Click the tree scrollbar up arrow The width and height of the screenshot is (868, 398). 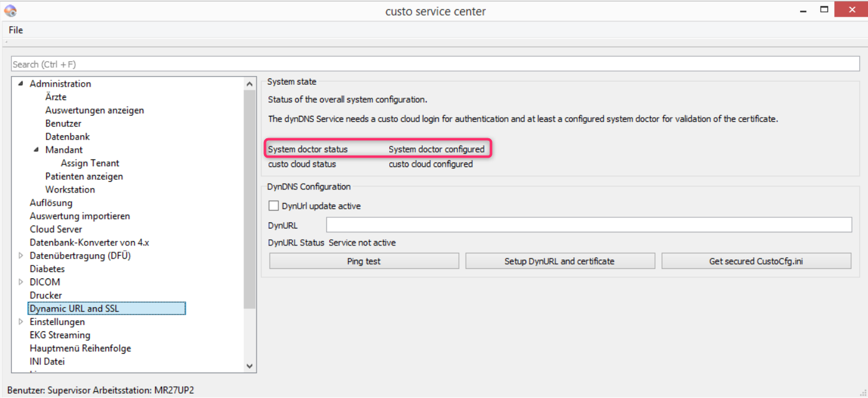(250, 84)
